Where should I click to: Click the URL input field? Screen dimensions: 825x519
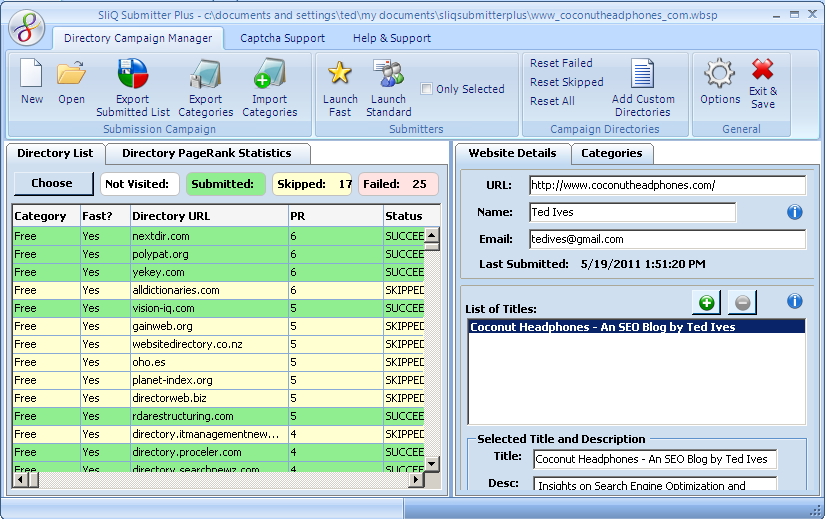click(x=667, y=185)
